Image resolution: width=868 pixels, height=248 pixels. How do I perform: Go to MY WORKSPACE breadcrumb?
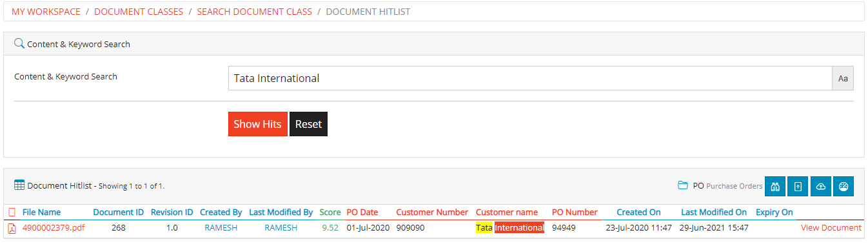(x=46, y=12)
